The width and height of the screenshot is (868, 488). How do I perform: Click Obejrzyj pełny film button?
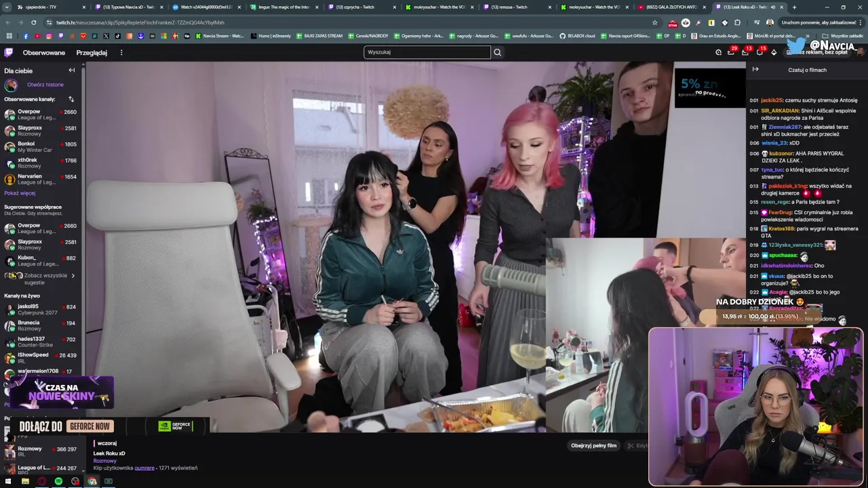click(x=593, y=445)
